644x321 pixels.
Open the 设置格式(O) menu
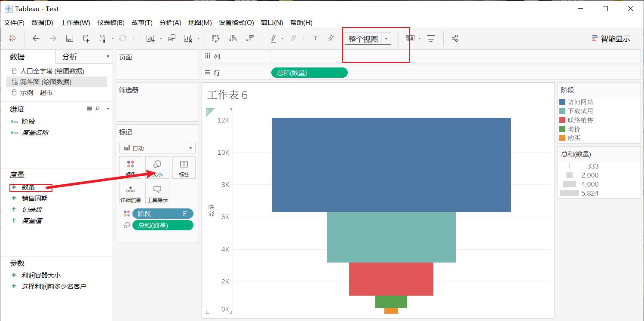tap(236, 22)
